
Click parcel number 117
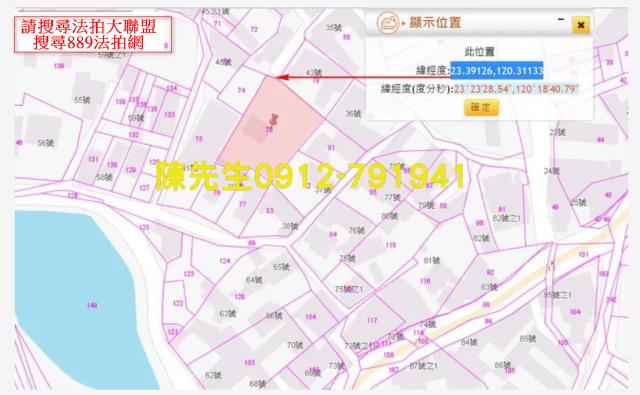pos(372,320)
